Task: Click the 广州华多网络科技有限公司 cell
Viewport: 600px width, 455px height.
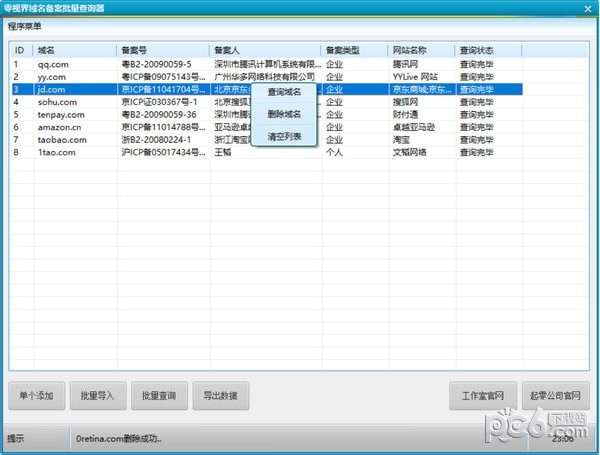Action: [x=265, y=77]
